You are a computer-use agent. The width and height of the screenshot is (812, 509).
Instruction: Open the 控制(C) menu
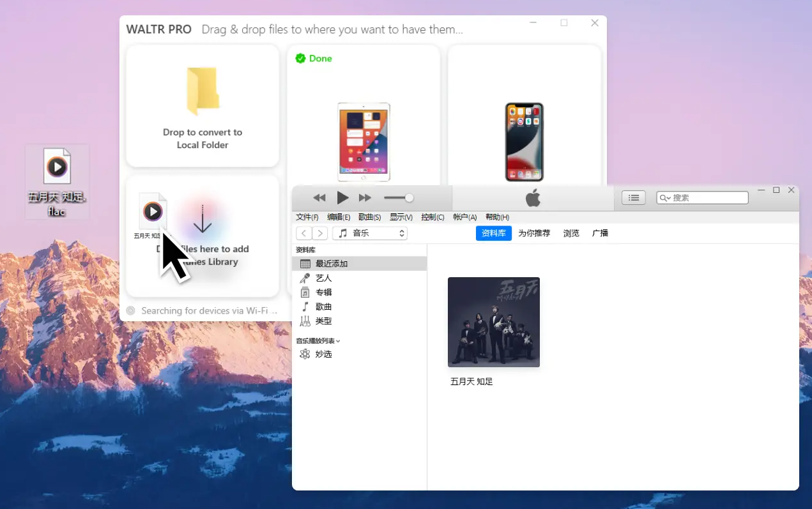433,217
